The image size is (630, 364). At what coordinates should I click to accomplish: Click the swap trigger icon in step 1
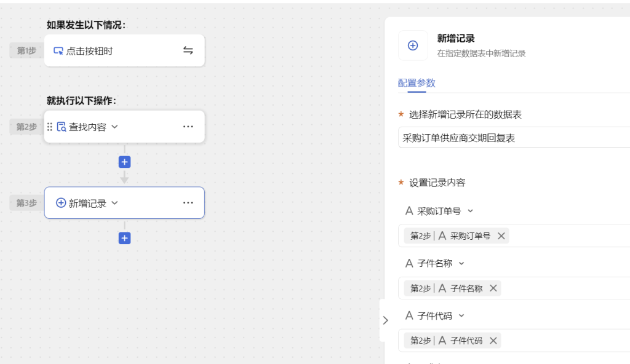click(188, 50)
